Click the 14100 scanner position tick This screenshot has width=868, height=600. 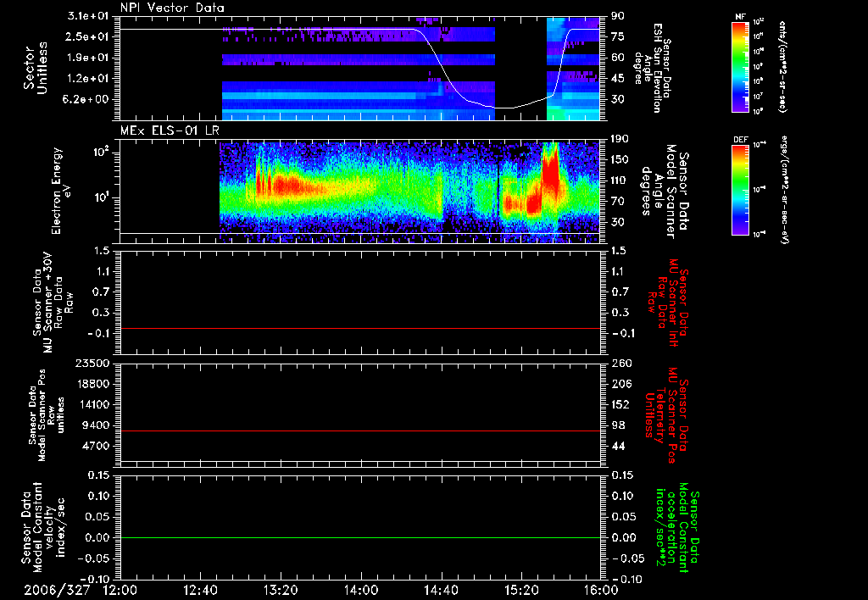(x=92, y=404)
